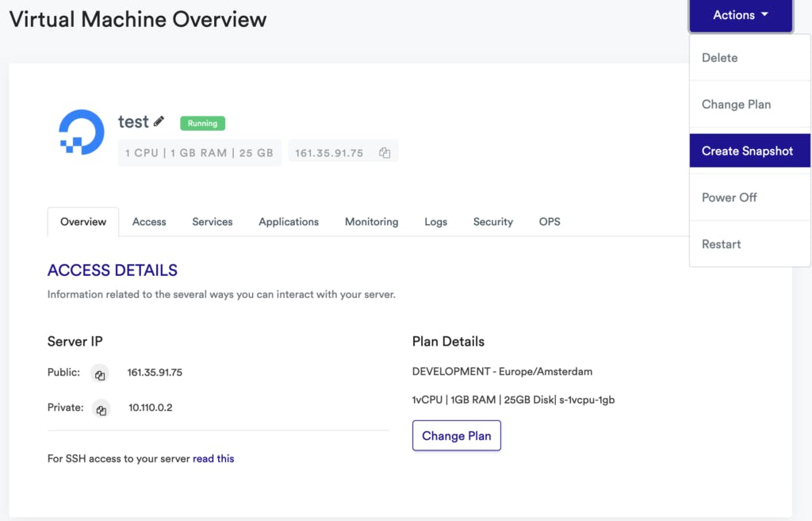The width and height of the screenshot is (812, 521).
Task: Copy the Public server IP address
Action: tap(100, 374)
